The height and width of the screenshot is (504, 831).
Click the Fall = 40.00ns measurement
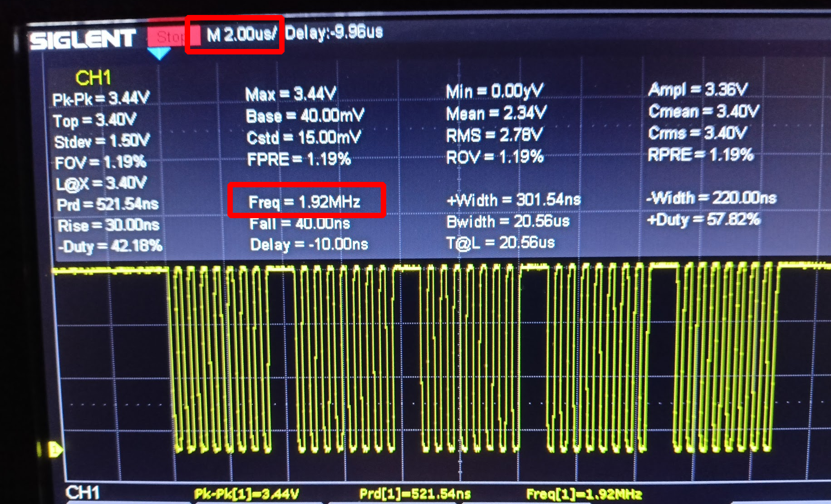click(x=300, y=224)
